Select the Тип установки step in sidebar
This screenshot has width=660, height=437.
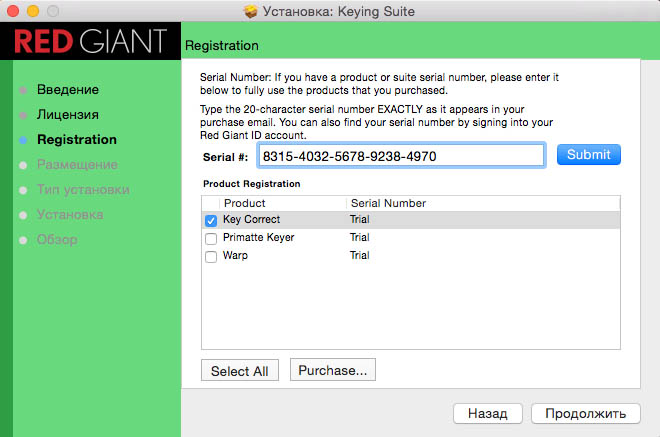[83, 190]
